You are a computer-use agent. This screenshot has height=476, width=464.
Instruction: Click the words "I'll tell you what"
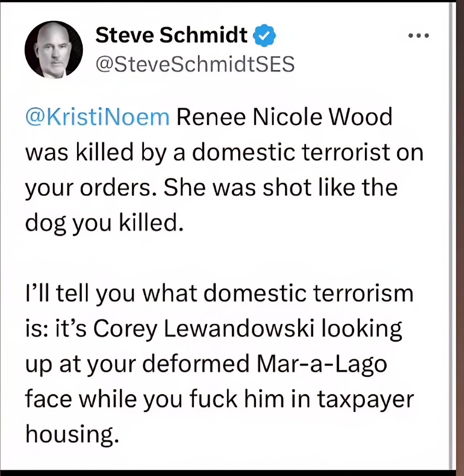111,293
